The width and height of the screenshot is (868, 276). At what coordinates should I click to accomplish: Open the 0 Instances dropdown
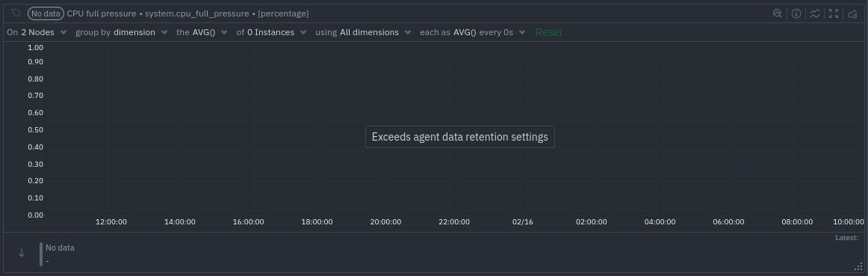coord(271,32)
